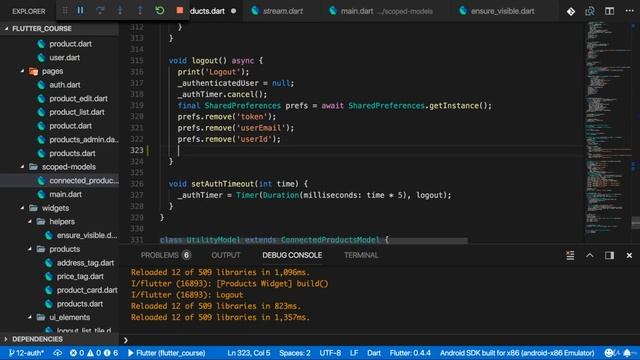Step into in debug toolbar
The height and width of the screenshot is (360, 640).
tap(120, 11)
